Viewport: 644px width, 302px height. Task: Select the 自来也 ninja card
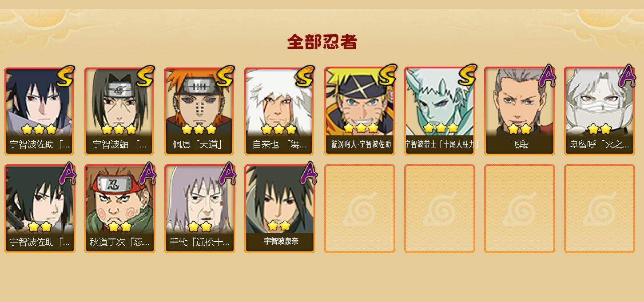279,111
